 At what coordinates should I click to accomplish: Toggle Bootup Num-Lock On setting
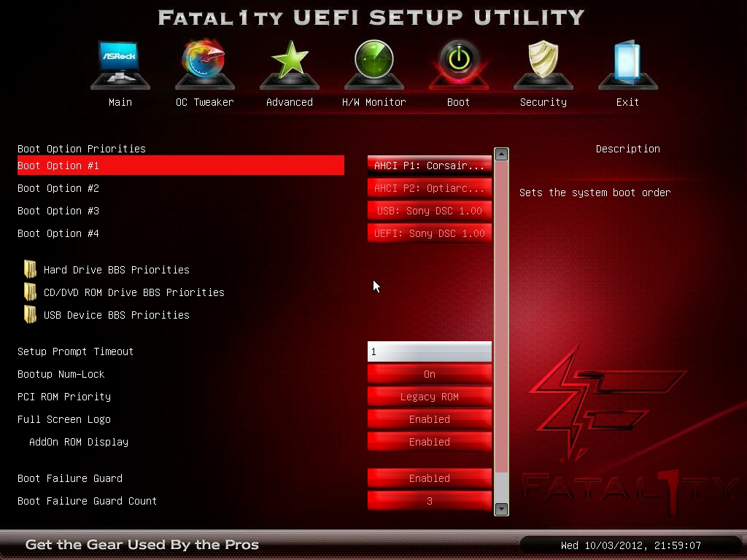[429, 374]
